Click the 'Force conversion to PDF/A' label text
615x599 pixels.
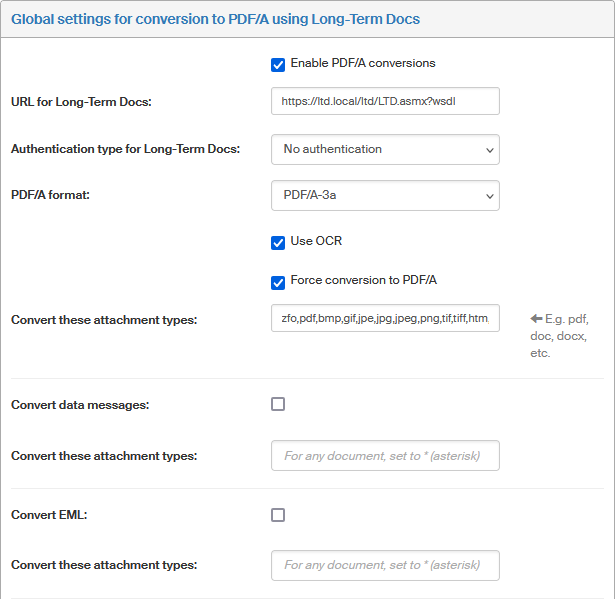pos(364,280)
